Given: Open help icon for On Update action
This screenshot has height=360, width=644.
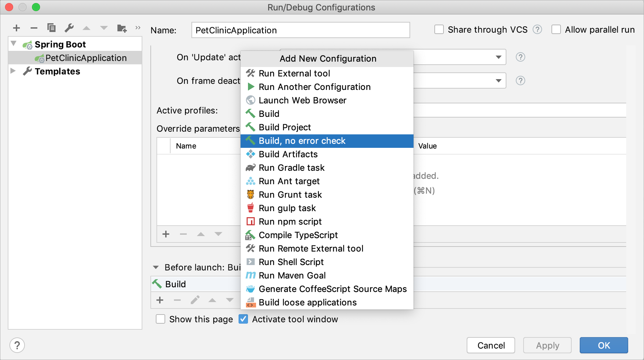Looking at the screenshot, I should coord(521,57).
